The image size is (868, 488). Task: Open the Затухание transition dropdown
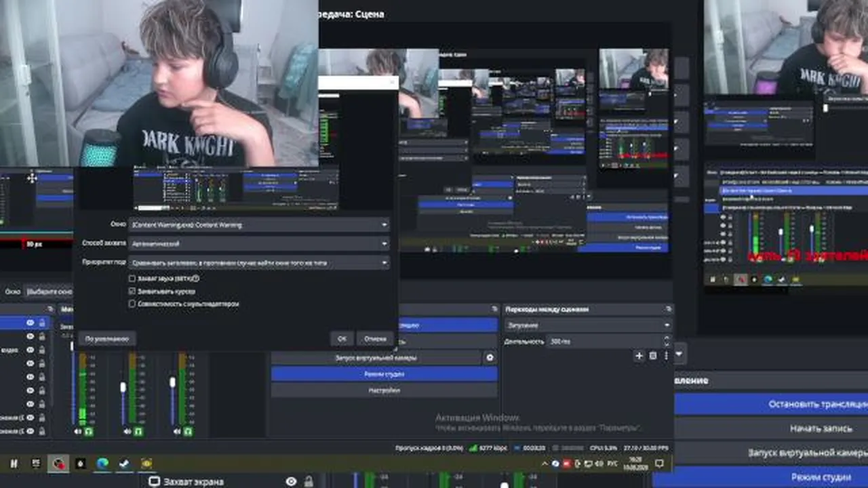pyautogui.click(x=588, y=325)
